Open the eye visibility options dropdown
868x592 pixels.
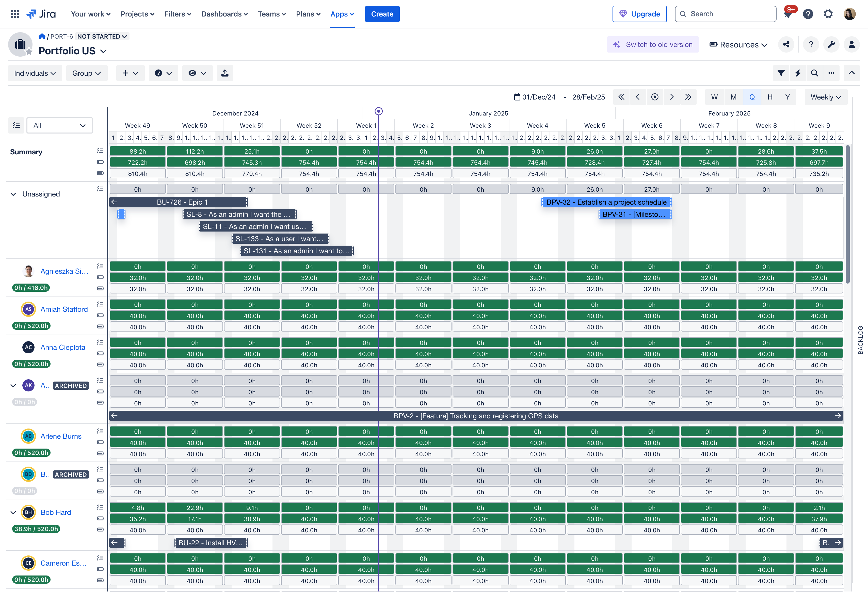coord(197,73)
